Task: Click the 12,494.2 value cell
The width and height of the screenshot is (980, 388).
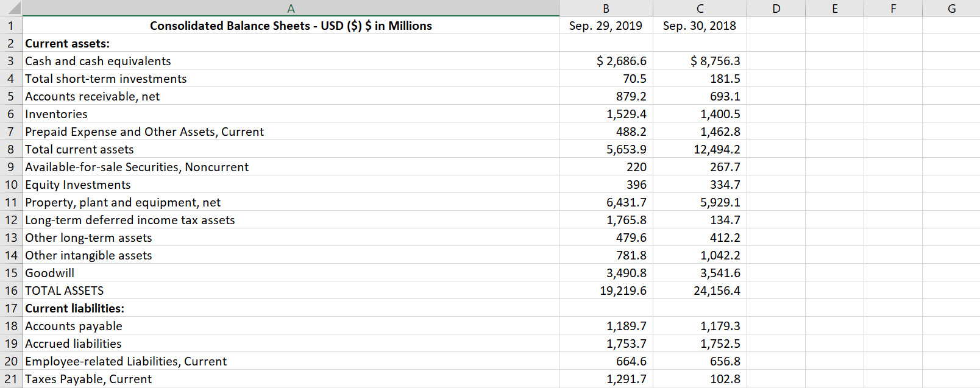Action: point(700,149)
